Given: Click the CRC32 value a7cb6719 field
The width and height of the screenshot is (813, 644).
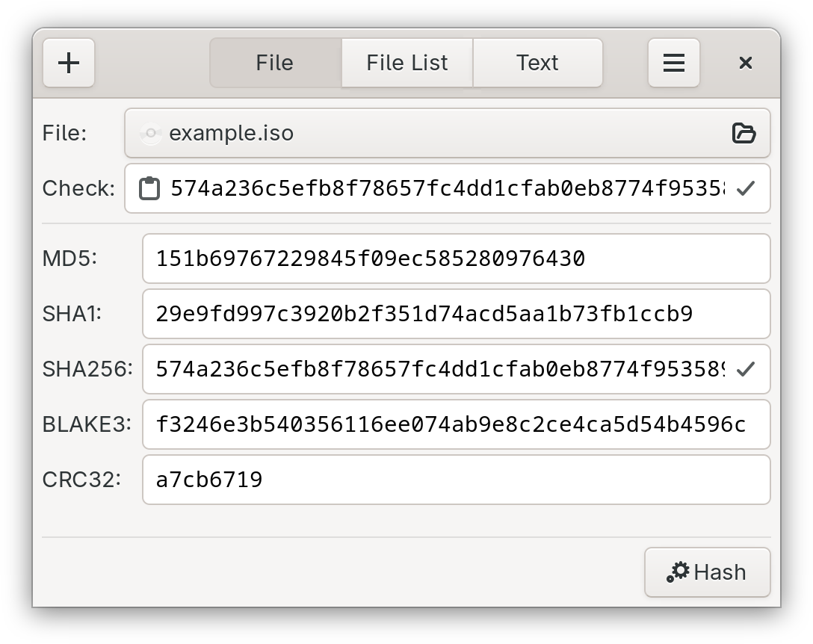Looking at the screenshot, I should (457, 480).
